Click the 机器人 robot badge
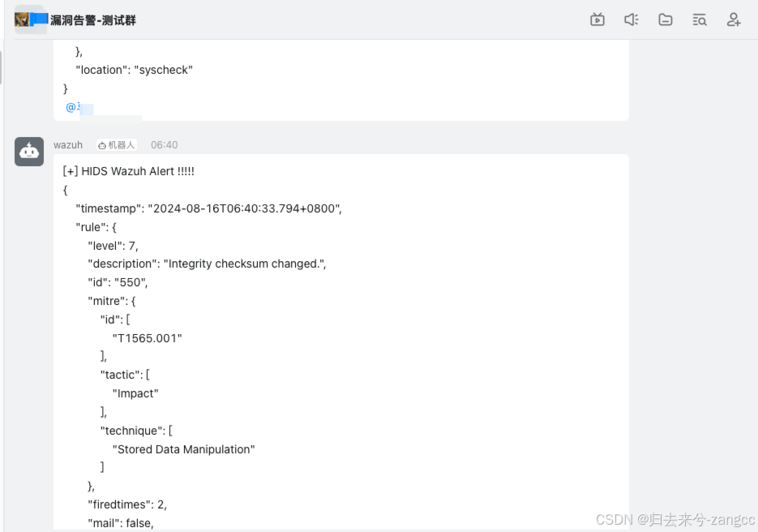This screenshot has height=532, width=758. point(117,144)
